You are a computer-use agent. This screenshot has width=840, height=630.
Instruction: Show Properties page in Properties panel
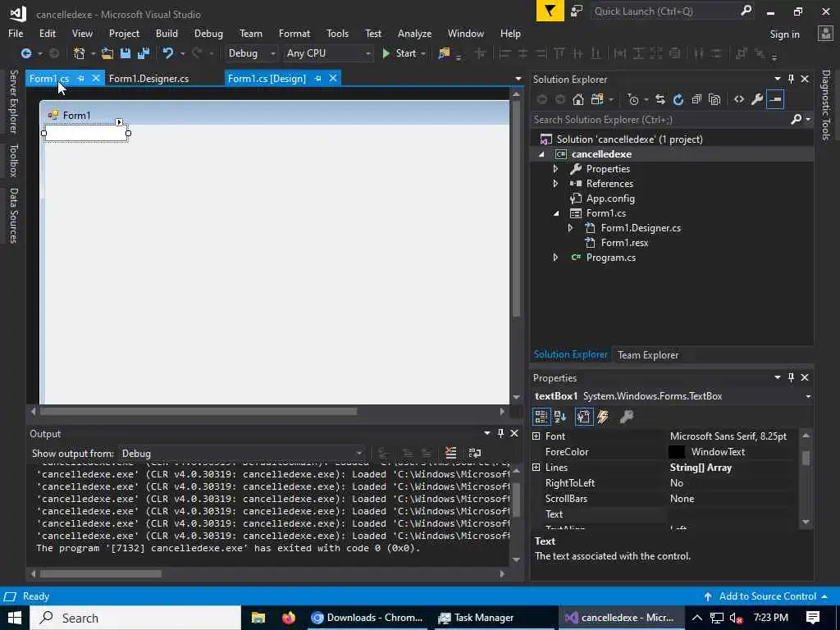tap(584, 416)
